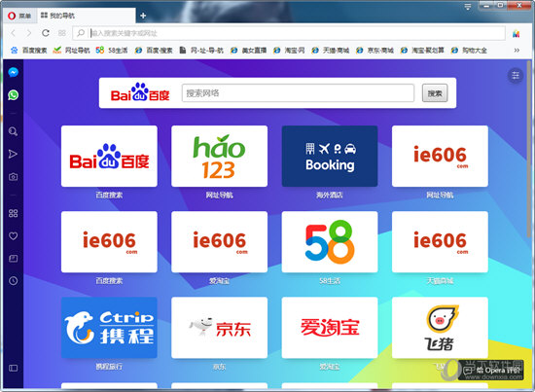Open the tab menu dropdown in the title bar

tap(468, 7)
